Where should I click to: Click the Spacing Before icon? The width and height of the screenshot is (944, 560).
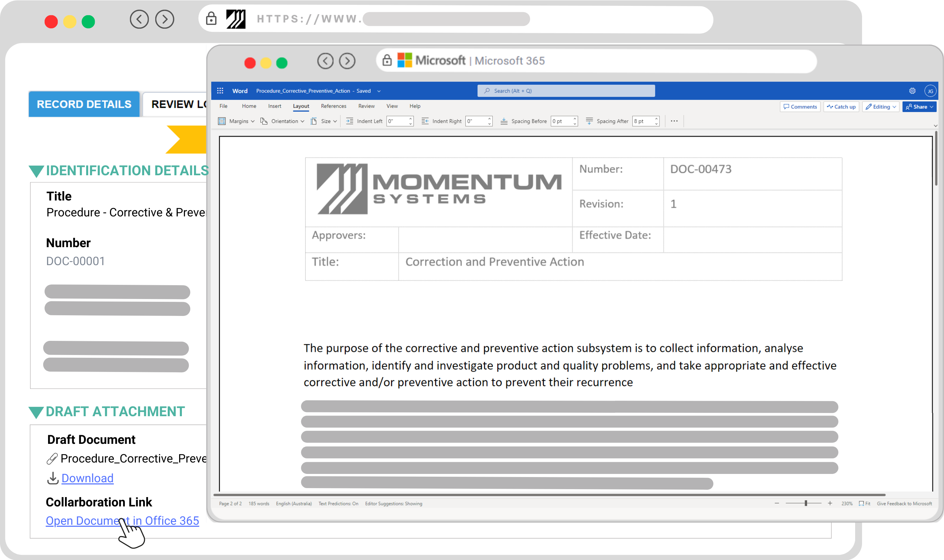click(x=504, y=121)
